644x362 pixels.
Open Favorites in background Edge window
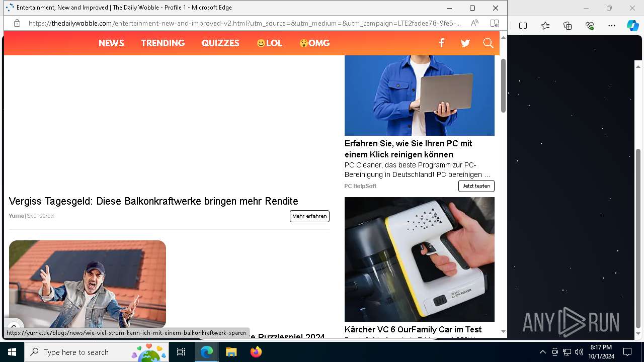(545, 26)
